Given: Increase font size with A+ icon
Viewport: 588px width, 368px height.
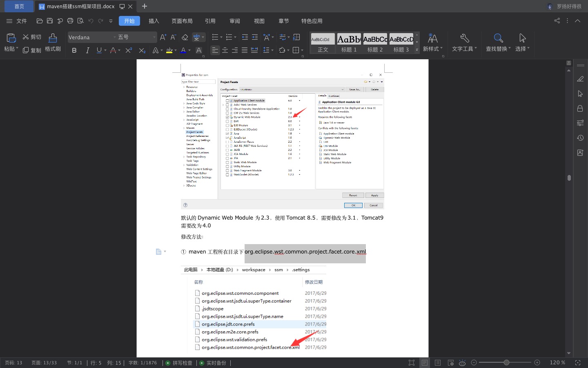Looking at the screenshot, I should tap(163, 37).
